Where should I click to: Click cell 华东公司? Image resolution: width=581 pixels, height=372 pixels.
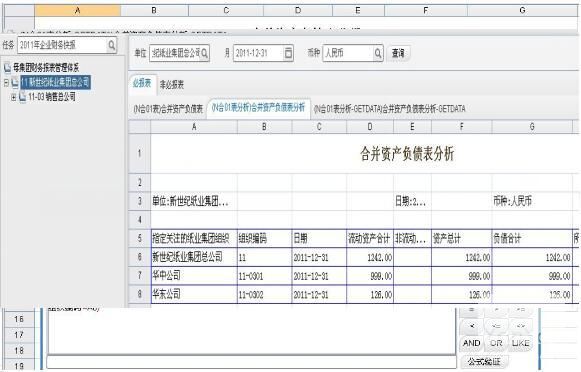click(194, 294)
